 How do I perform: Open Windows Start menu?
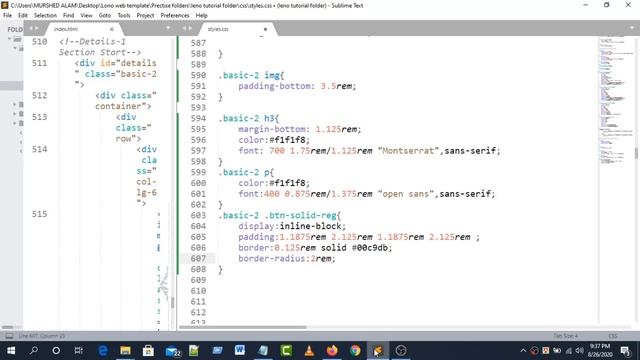pos(11,351)
